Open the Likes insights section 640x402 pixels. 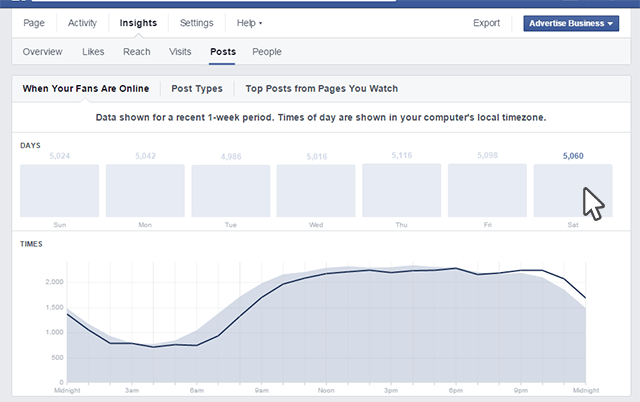[x=93, y=52]
